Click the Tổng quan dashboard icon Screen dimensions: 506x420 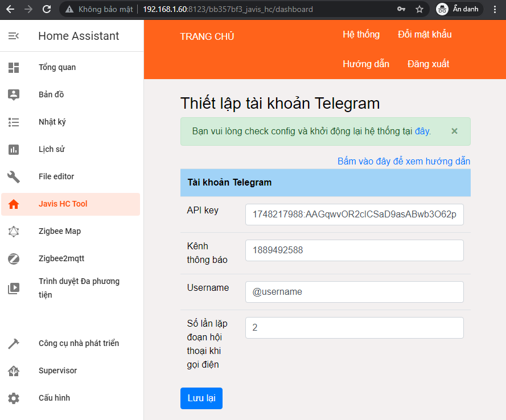pyautogui.click(x=14, y=67)
